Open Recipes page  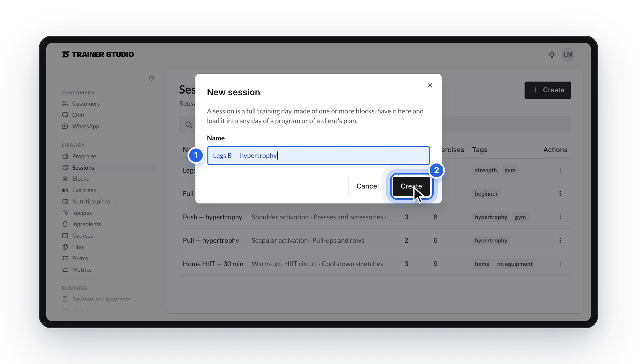click(82, 213)
